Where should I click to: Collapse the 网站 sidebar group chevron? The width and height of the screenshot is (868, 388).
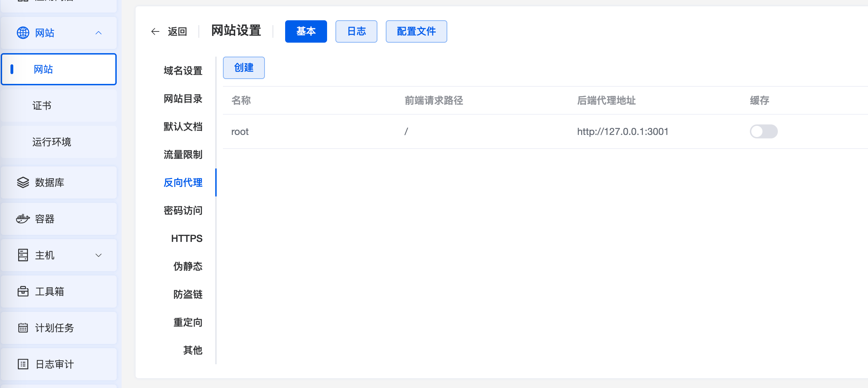(x=99, y=33)
